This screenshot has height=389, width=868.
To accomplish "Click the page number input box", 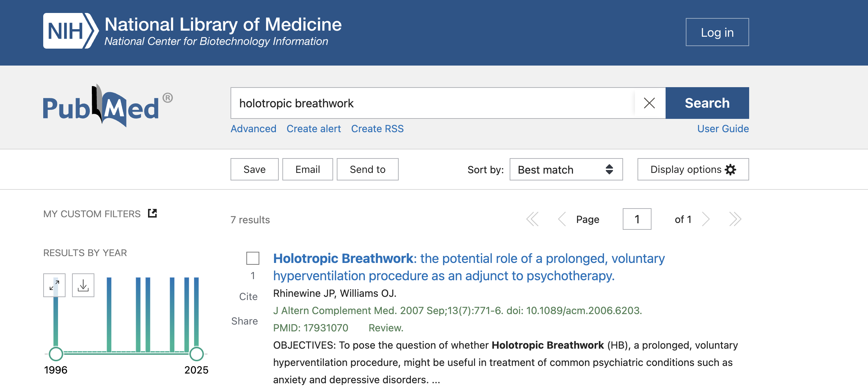I will 637,219.
